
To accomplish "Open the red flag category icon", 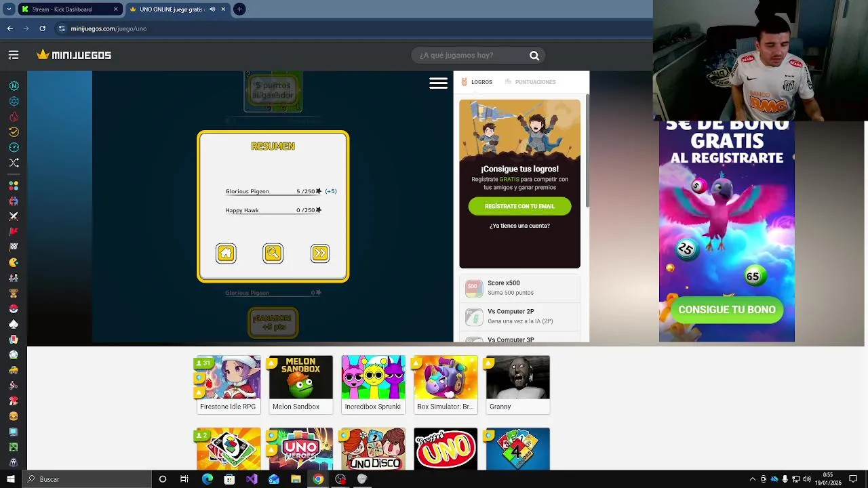I will pos(14,232).
